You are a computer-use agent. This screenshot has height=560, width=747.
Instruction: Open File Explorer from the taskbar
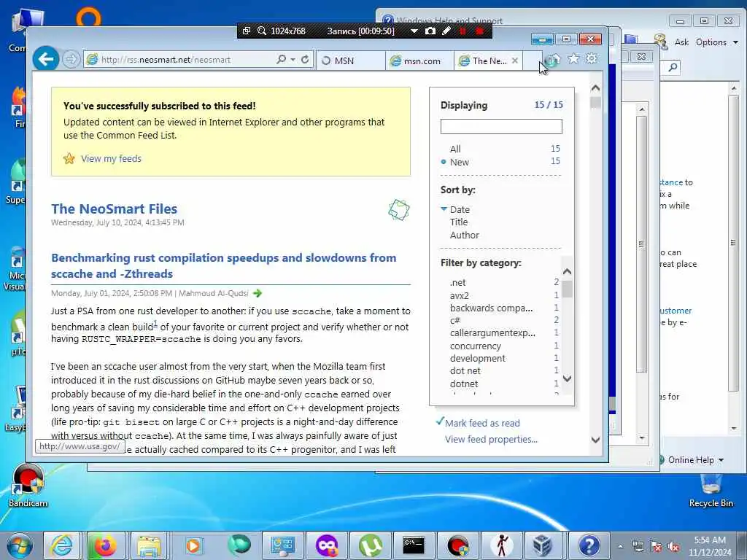click(149, 545)
